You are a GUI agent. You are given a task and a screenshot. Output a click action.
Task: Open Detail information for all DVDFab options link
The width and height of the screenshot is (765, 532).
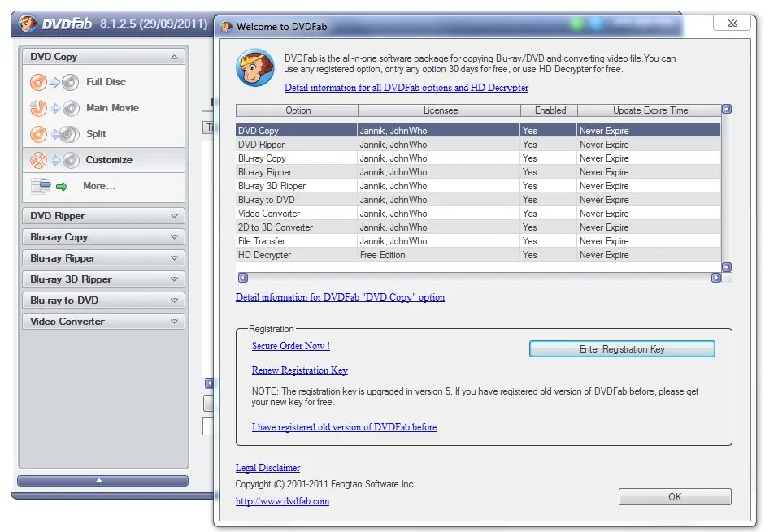406,88
